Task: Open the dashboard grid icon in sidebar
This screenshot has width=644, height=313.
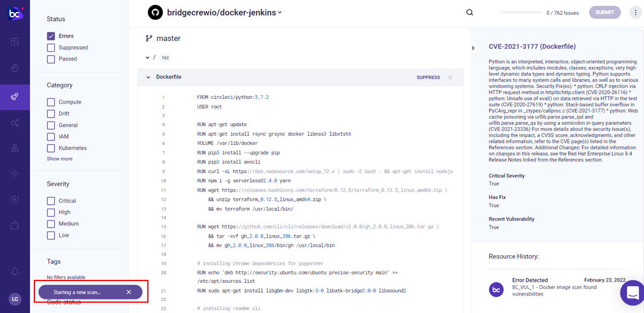Action: tap(14, 42)
